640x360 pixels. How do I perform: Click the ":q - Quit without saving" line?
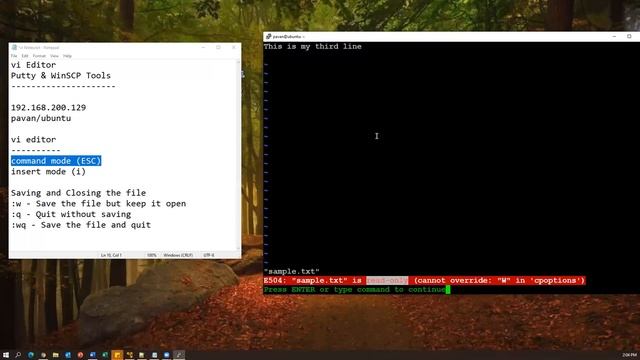pos(71,214)
